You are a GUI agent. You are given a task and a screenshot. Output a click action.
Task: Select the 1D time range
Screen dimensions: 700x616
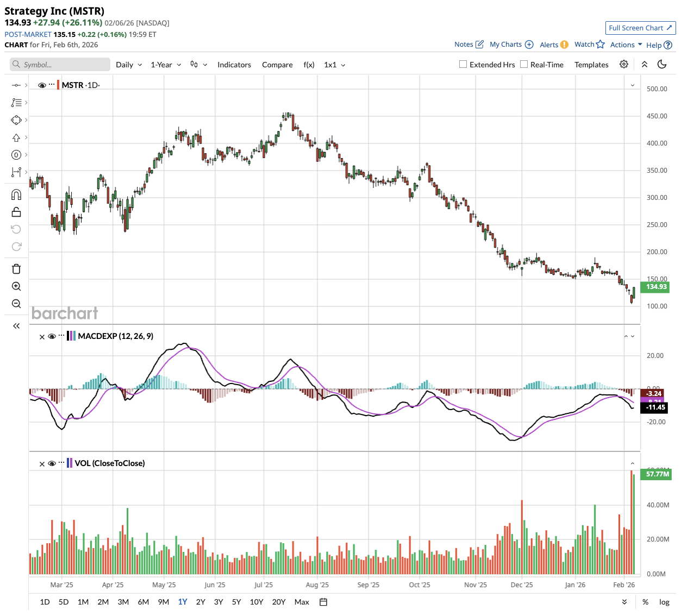(x=45, y=602)
